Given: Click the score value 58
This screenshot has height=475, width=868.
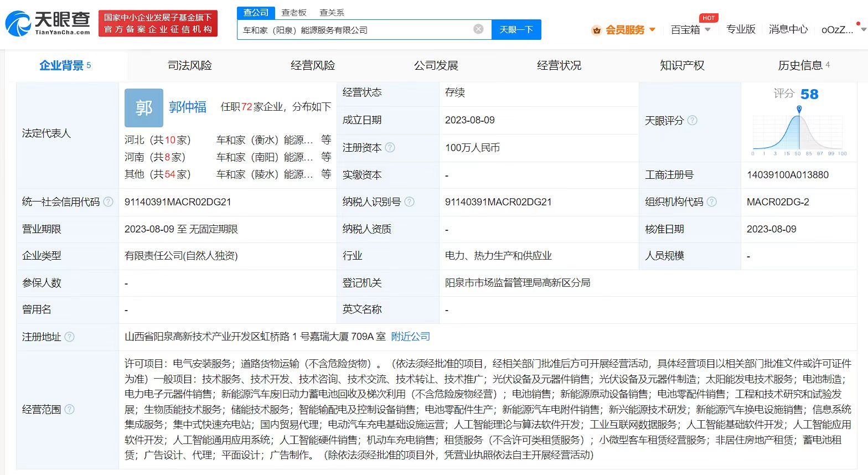Looking at the screenshot, I should 809,94.
